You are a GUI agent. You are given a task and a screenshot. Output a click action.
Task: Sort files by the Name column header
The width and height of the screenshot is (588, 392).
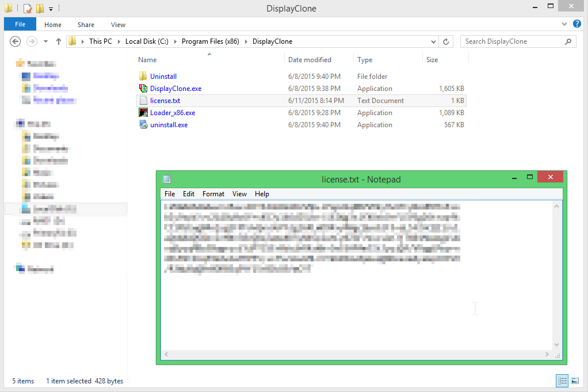point(147,60)
